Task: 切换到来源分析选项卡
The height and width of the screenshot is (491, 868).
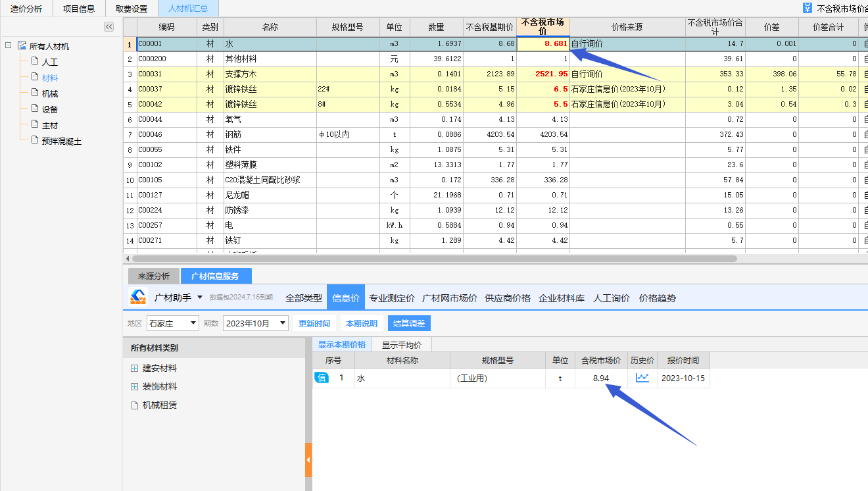Action: coord(153,275)
